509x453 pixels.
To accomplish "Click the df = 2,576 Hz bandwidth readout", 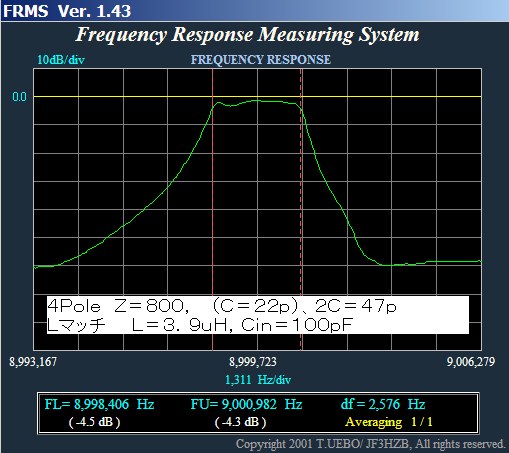I will (383, 405).
